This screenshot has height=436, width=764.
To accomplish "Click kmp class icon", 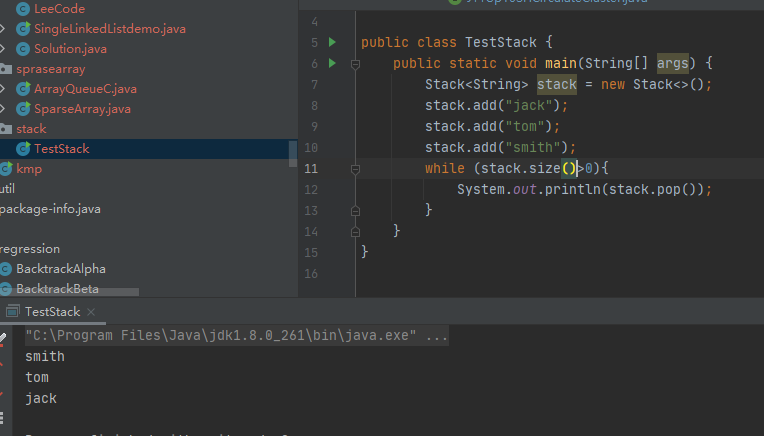I will pos(6,169).
